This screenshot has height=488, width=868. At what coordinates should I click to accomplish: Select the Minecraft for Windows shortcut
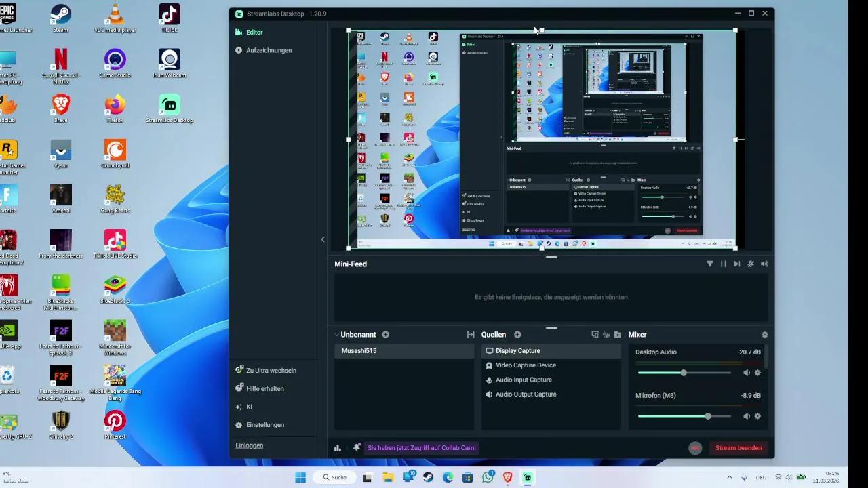115,338
